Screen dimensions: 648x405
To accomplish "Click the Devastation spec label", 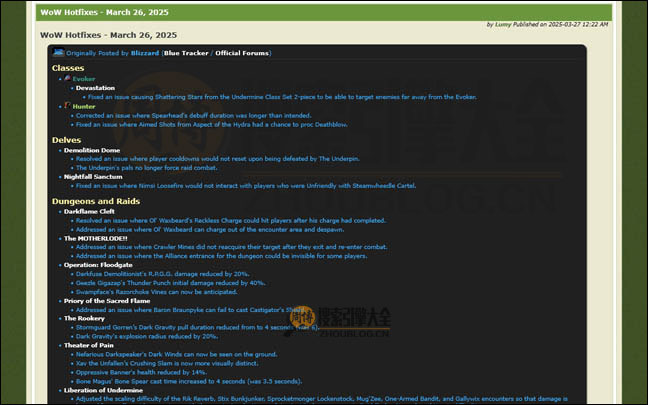I will 95,88.
